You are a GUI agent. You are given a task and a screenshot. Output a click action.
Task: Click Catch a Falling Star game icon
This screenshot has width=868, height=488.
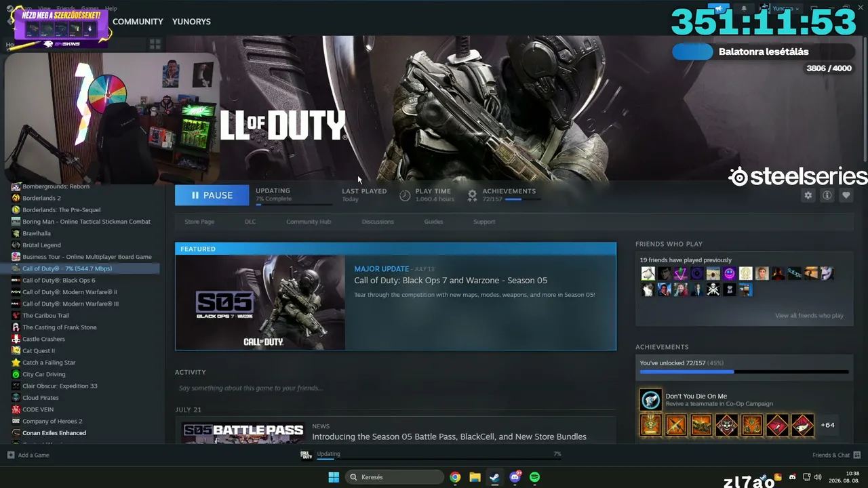16,363
